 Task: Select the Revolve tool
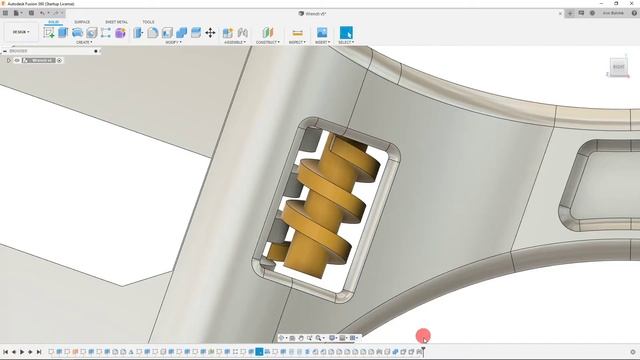click(77, 33)
